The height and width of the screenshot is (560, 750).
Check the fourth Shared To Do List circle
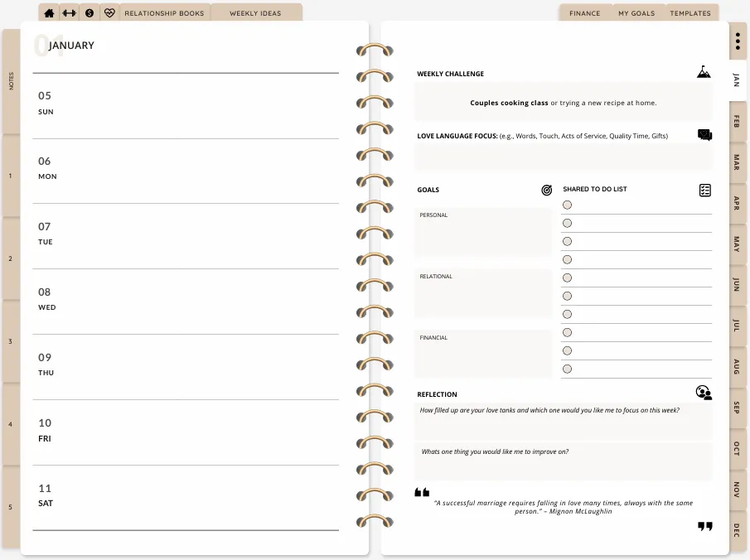[x=568, y=259]
